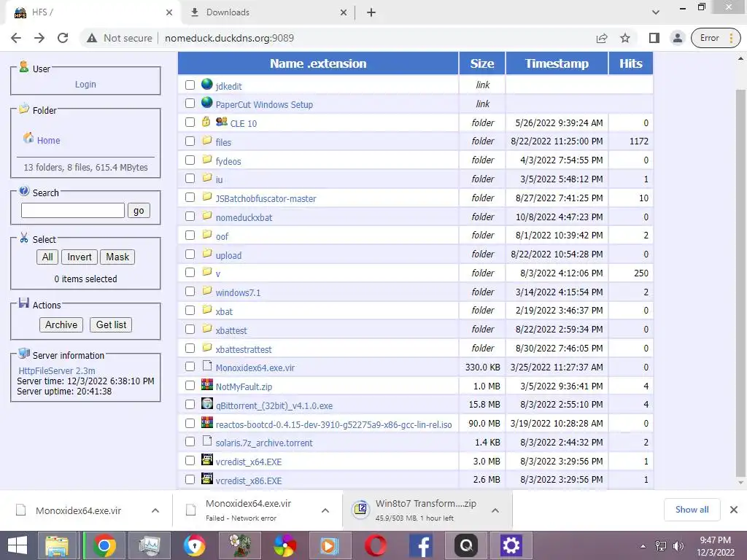This screenshot has height=560, width=747.
Task: Switch to the Downloads tab
Action: (269, 12)
